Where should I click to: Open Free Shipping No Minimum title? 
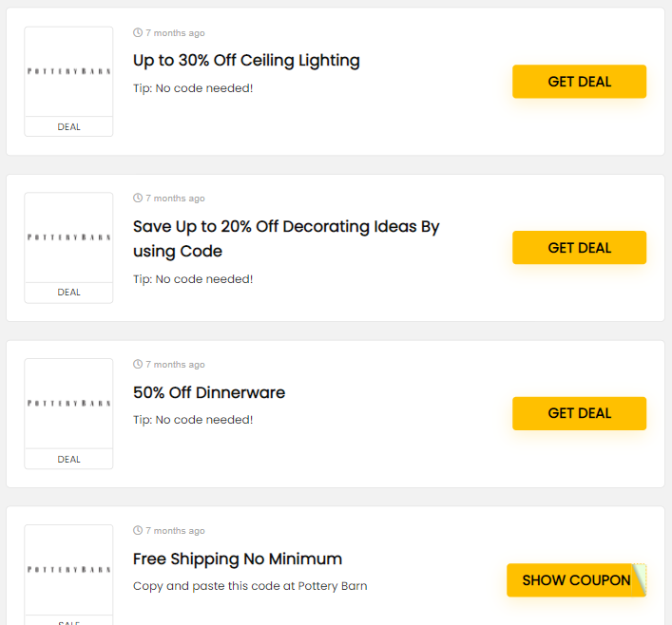click(x=238, y=559)
